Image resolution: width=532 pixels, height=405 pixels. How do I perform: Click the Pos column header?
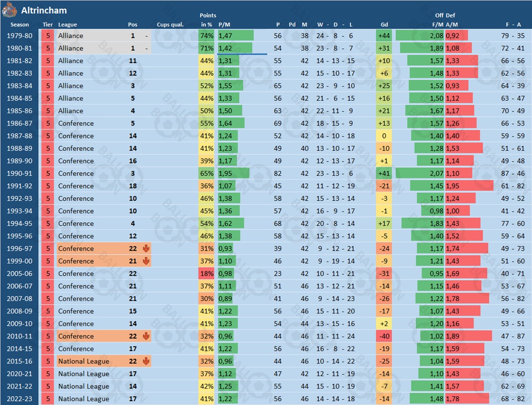click(x=133, y=25)
